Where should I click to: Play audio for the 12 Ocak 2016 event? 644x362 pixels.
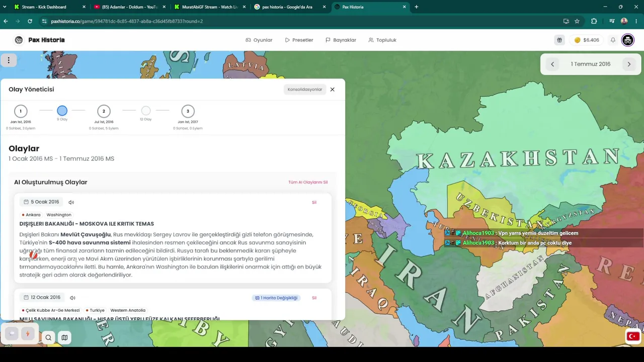(x=72, y=298)
